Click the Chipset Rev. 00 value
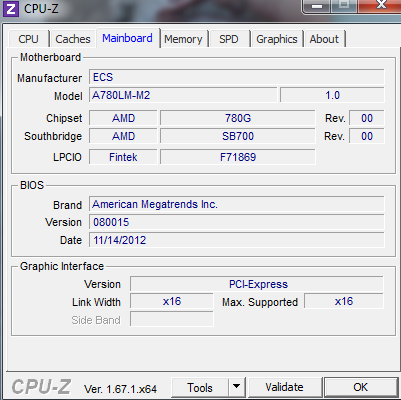 [x=367, y=118]
